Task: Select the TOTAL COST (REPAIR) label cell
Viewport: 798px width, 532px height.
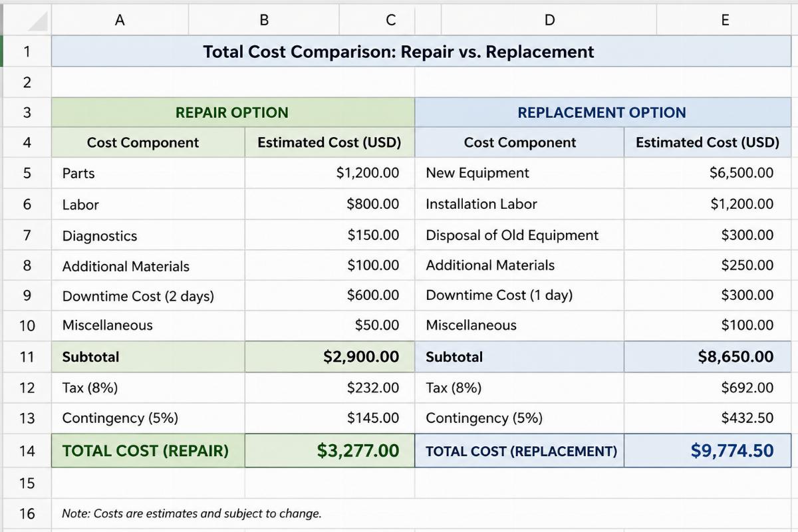Action: pos(148,451)
